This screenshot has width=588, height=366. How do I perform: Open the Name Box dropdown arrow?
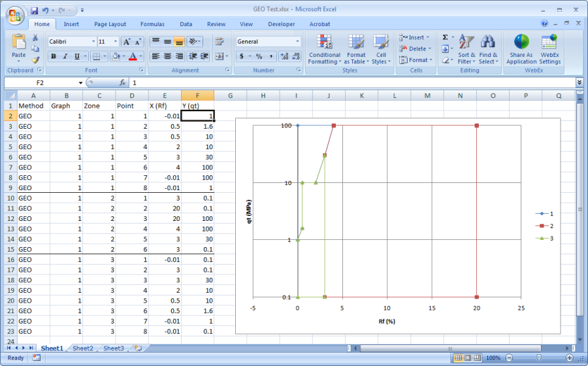(x=81, y=83)
